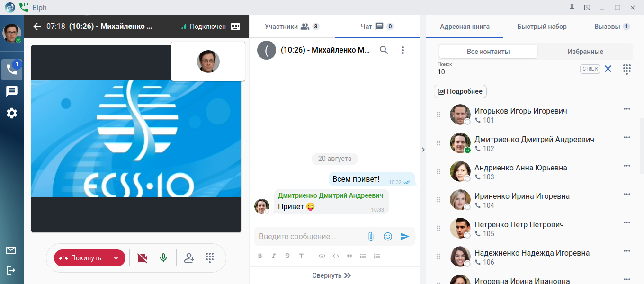The height and width of the screenshot is (284, 644).
Task: Toggle the camera off icon
Action: pos(142,258)
